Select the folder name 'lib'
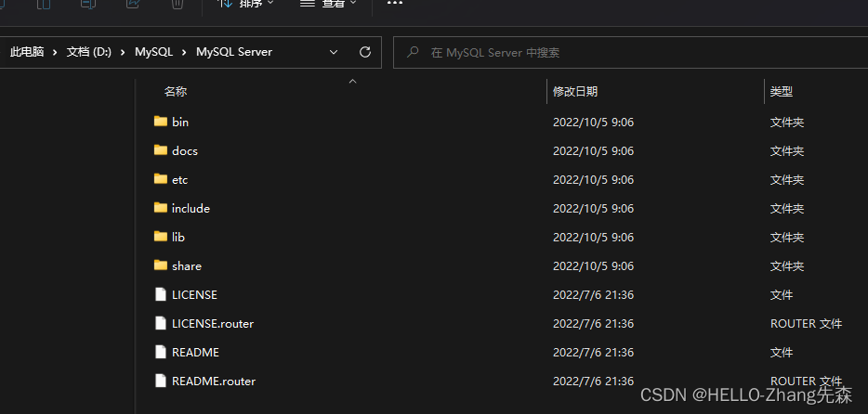The width and height of the screenshot is (868, 414). (178, 237)
